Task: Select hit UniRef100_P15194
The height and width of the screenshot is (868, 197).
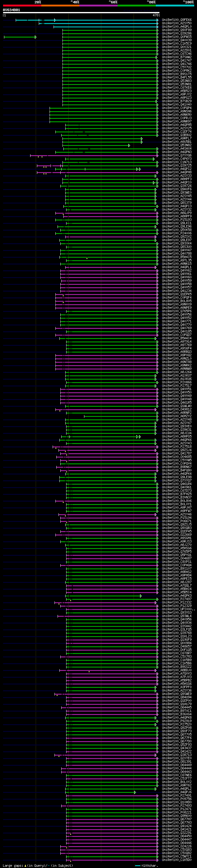Action: 177,518
